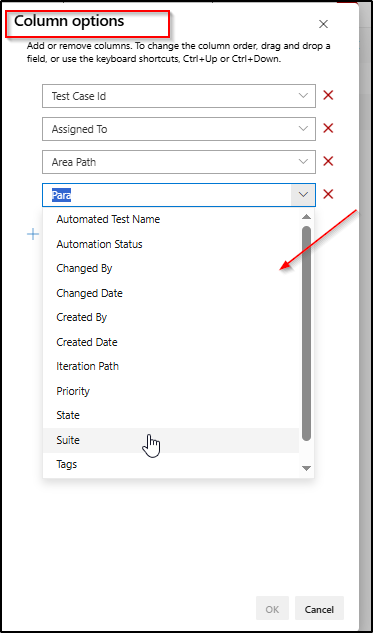Remove the Para column row
Screen dimensions: 373x633
click(328, 195)
